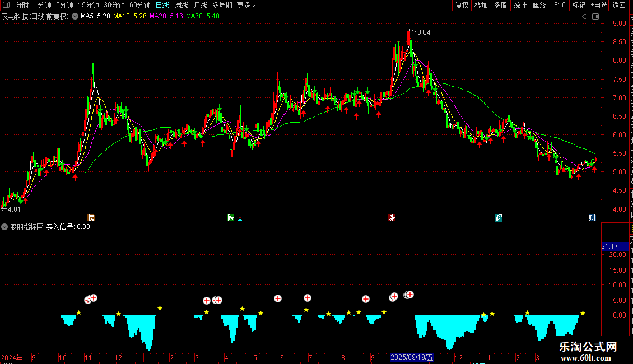Open the 多股 multi-stock view
633x364 pixels.
[x=500, y=5]
